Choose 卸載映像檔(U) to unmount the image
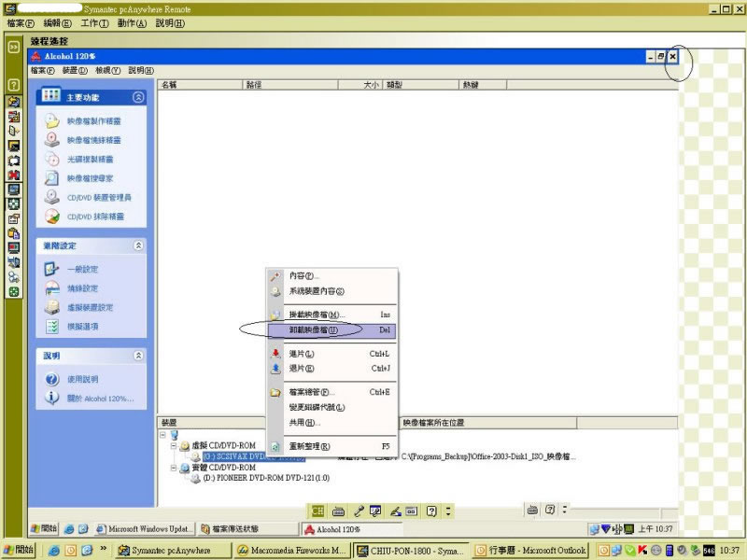This screenshot has height=560, width=747. coord(332,330)
